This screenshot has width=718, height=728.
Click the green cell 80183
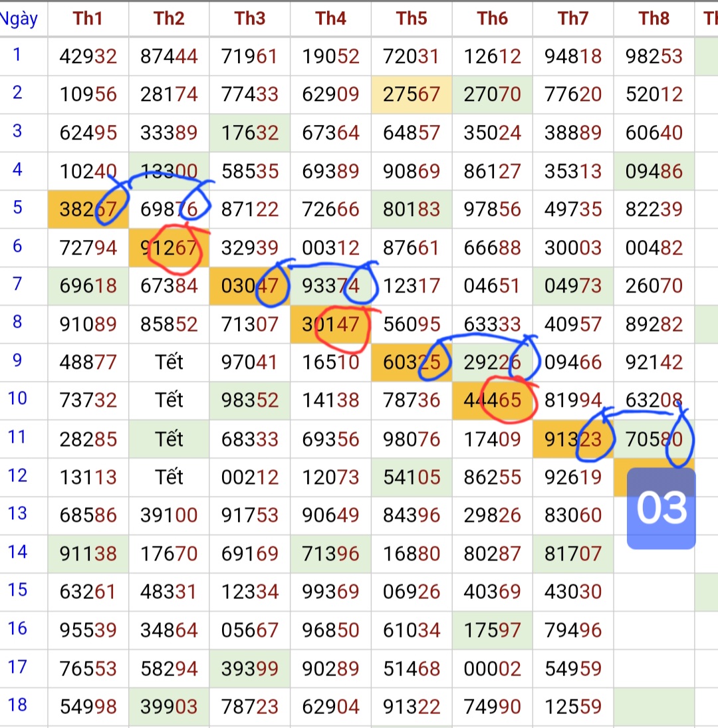(412, 209)
